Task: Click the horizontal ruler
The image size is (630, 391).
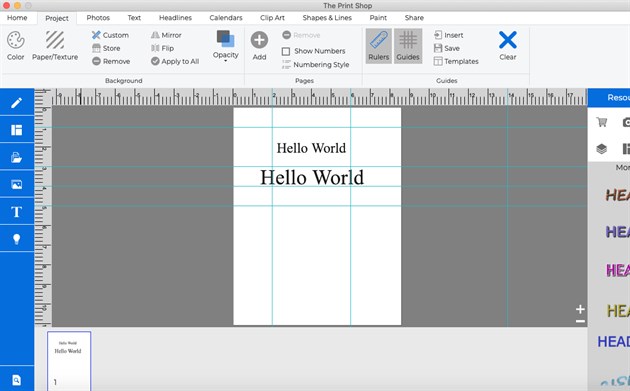Action: (x=319, y=97)
